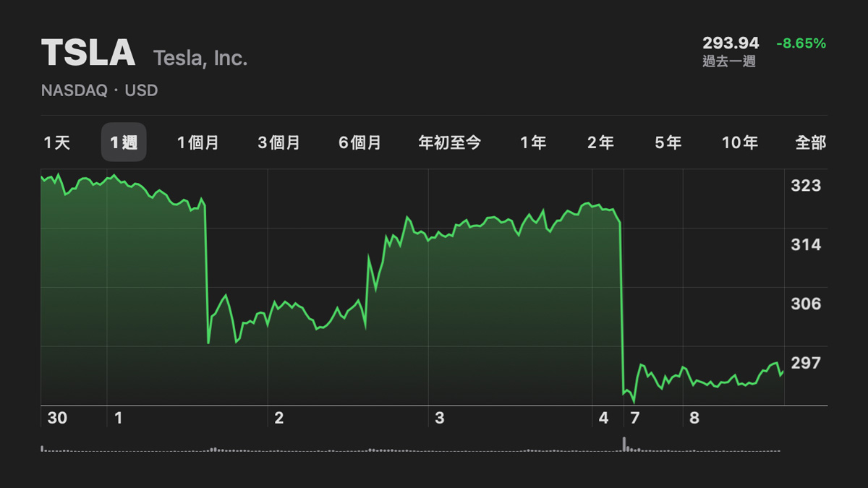Switch to the 1個月 range
This screenshot has height=488, width=868.
click(198, 142)
